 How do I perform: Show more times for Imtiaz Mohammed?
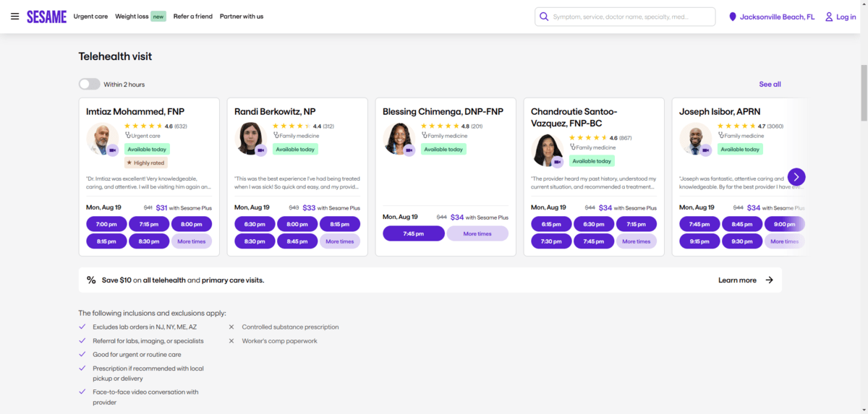(191, 241)
